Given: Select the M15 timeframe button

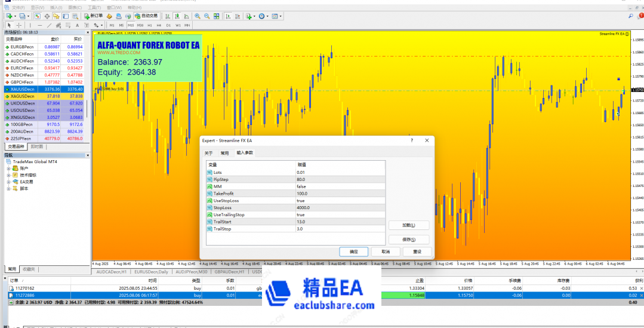Looking at the screenshot, I should tap(130, 26).
